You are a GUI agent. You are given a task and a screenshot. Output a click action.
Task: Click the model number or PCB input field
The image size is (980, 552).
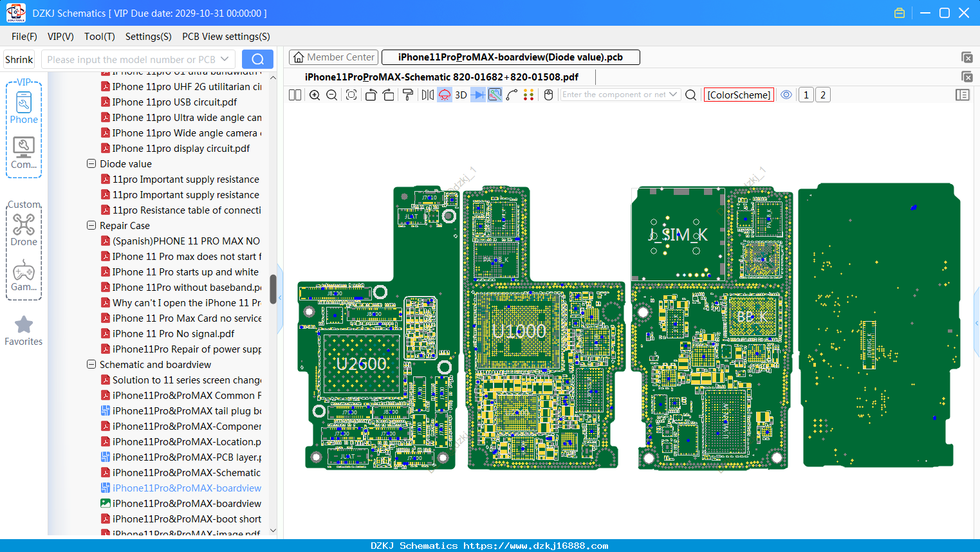pos(131,60)
